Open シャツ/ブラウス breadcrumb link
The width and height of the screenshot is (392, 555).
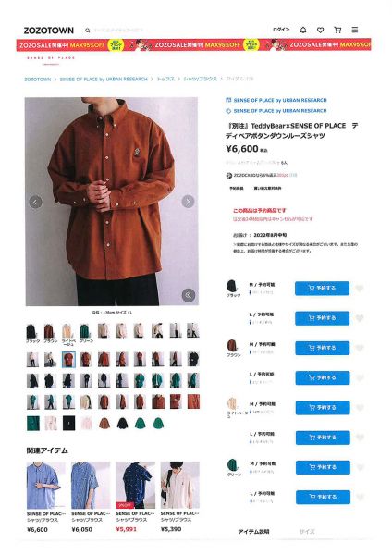tap(200, 79)
